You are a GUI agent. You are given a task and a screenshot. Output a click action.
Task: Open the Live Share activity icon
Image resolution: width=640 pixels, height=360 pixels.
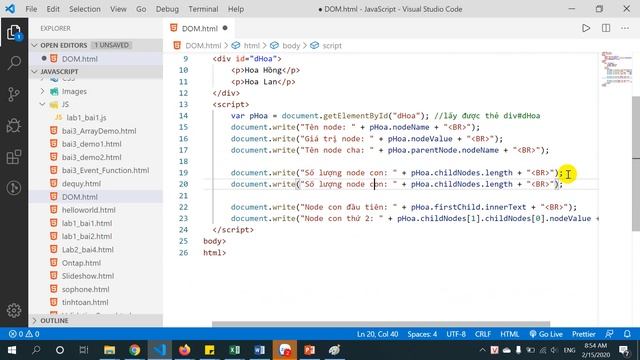(x=14, y=188)
